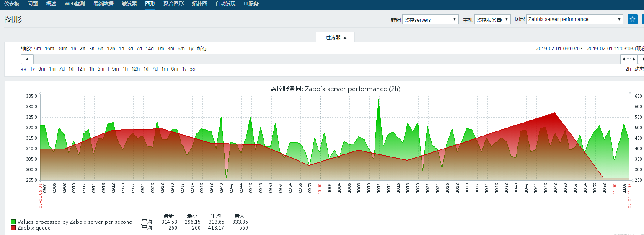Set zoom to 14d
Screen dimensions: 644x235
(x=150, y=49)
